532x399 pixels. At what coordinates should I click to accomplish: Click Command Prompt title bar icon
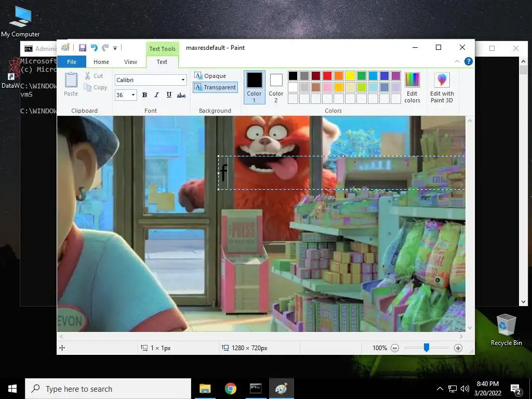coord(29,49)
